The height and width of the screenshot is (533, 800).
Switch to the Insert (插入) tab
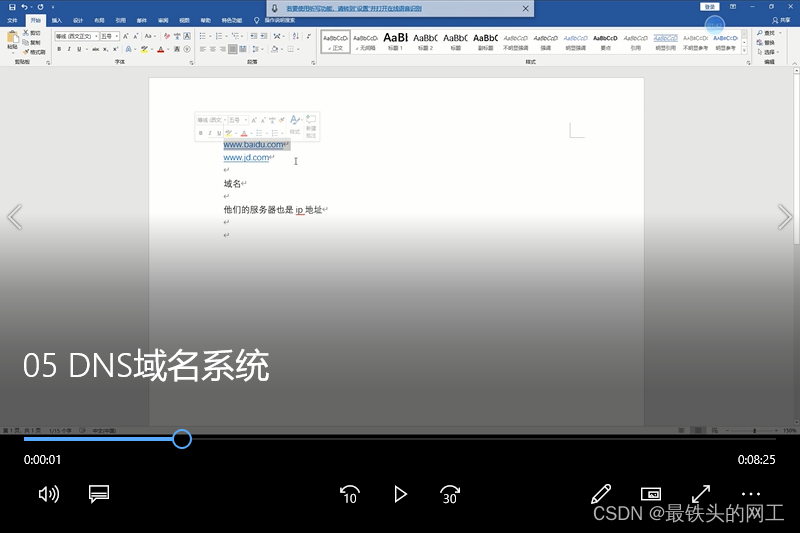point(57,20)
